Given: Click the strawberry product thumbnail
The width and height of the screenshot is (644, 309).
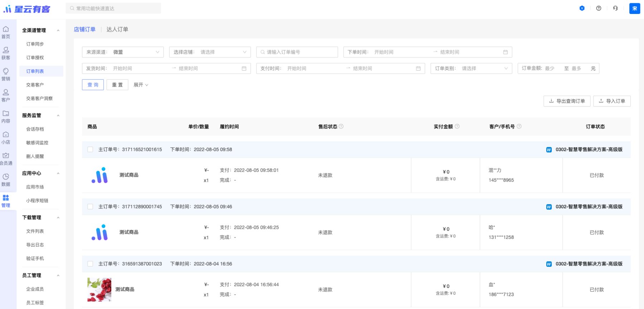Looking at the screenshot, I should click(99, 290).
